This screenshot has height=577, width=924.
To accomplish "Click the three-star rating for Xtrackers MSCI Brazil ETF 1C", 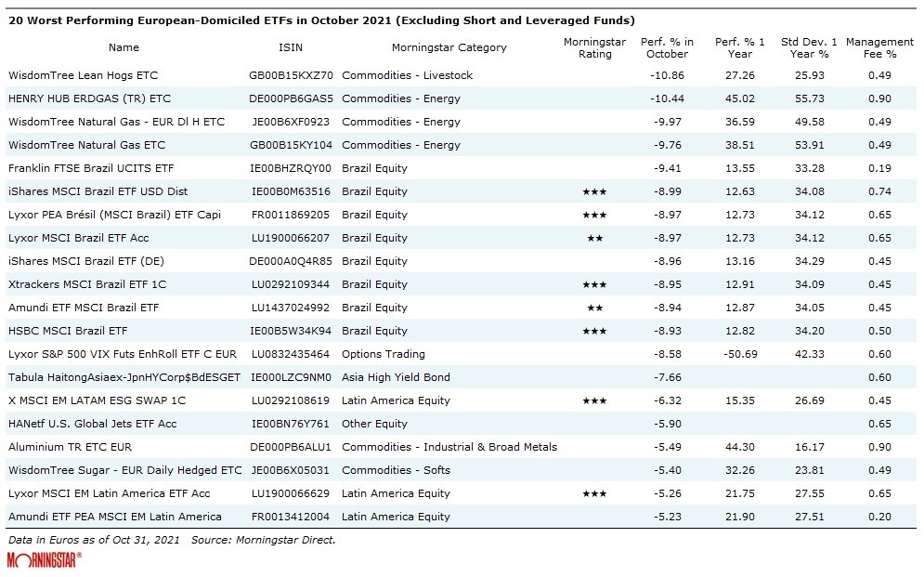I will [x=594, y=284].
